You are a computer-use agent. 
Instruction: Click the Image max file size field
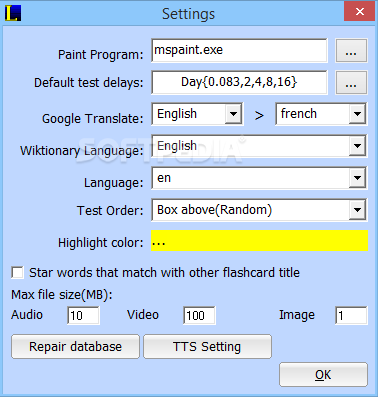click(x=351, y=315)
